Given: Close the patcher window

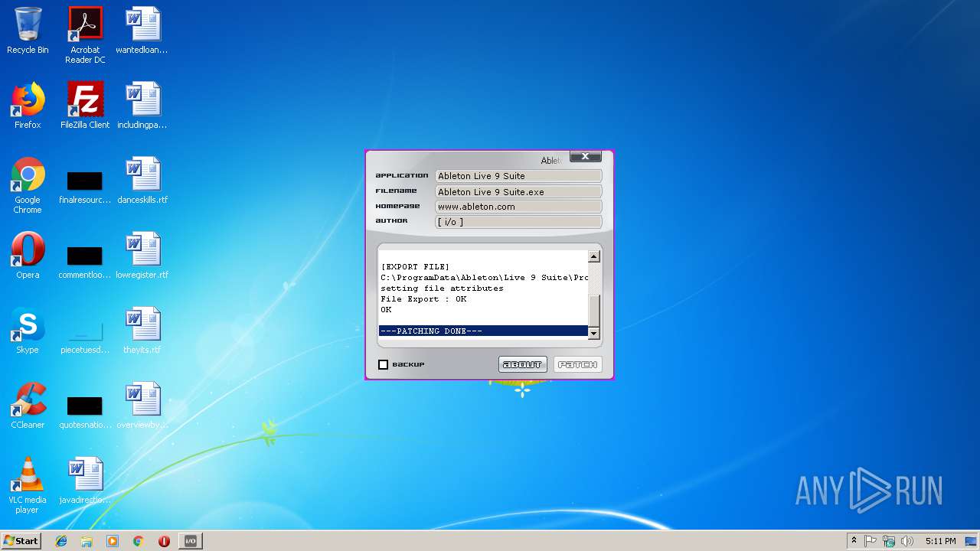Looking at the screenshot, I should tap(585, 156).
